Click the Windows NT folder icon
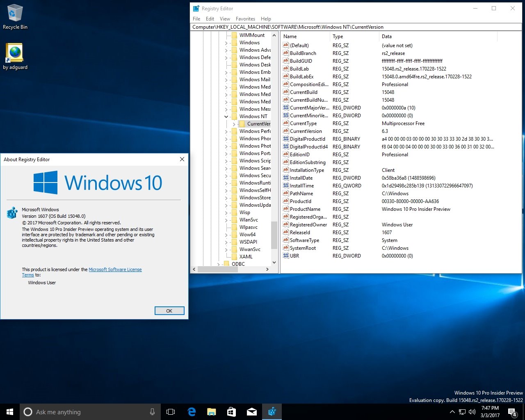 [234, 116]
